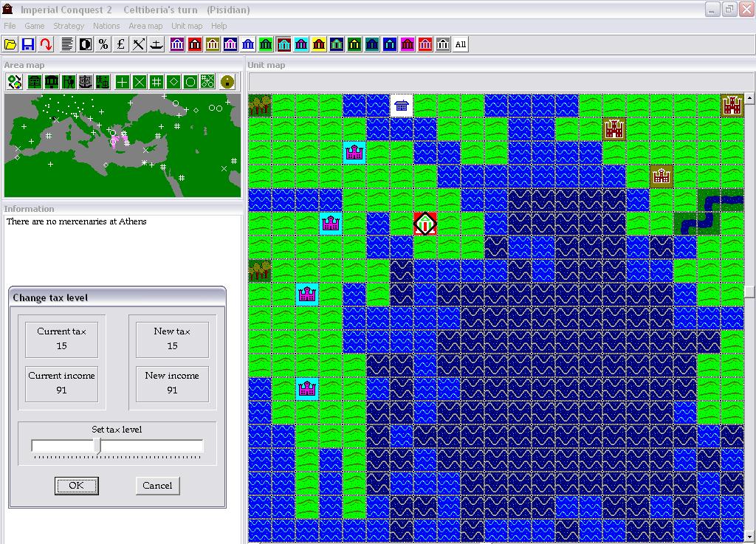The height and width of the screenshot is (544, 756).
Task: Click the brown castle in the map's top-right corner
Action: tap(732, 106)
